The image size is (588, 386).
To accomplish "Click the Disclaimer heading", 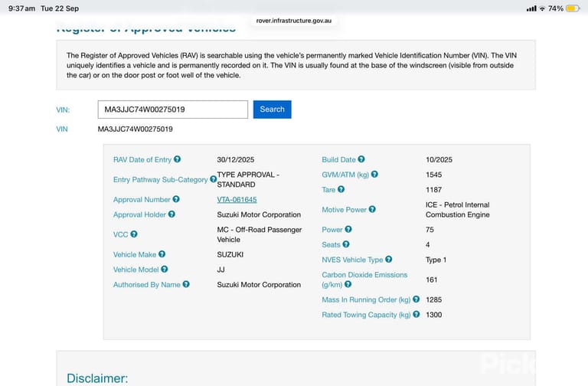I will tap(97, 378).
